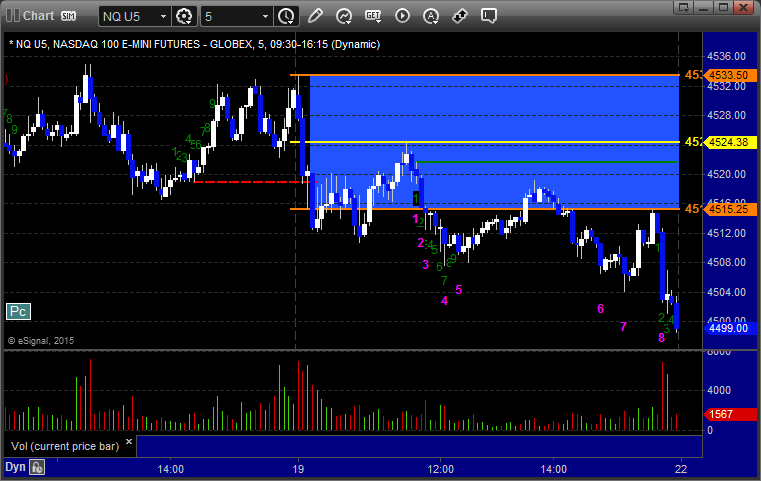
Task: Click the 4515.25 orange price tag
Action: (x=730, y=209)
